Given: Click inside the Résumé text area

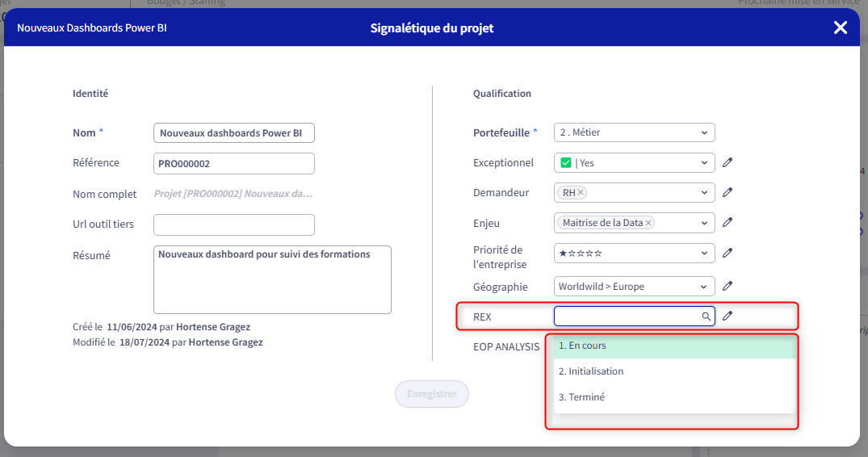Looking at the screenshot, I should 272,280.
